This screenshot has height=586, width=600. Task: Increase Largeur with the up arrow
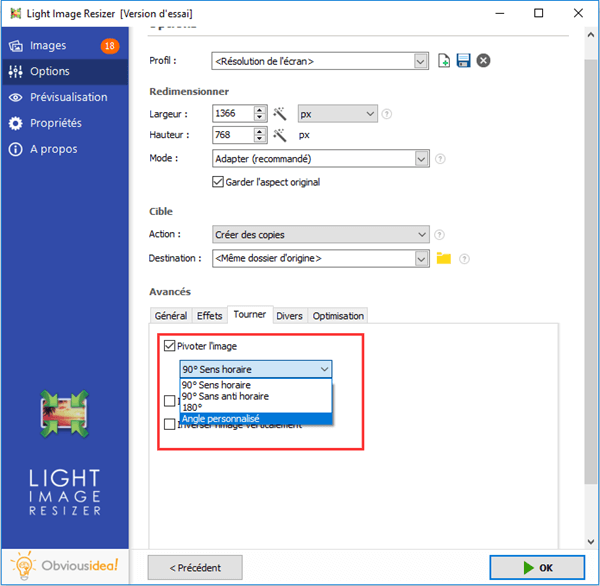coord(260,109)
